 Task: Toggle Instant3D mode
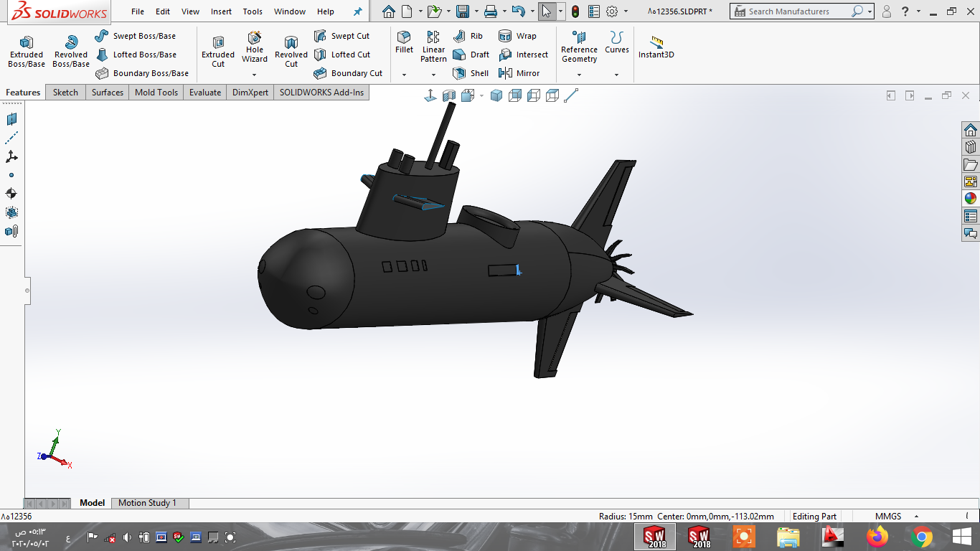pos(656,47)
